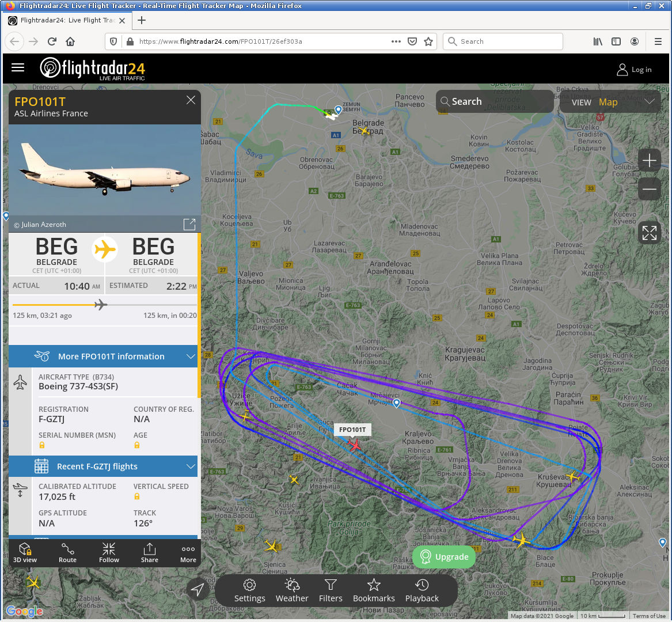Share this flight
The width and height of the screenshot is (672, 622).
click(150, 552)
